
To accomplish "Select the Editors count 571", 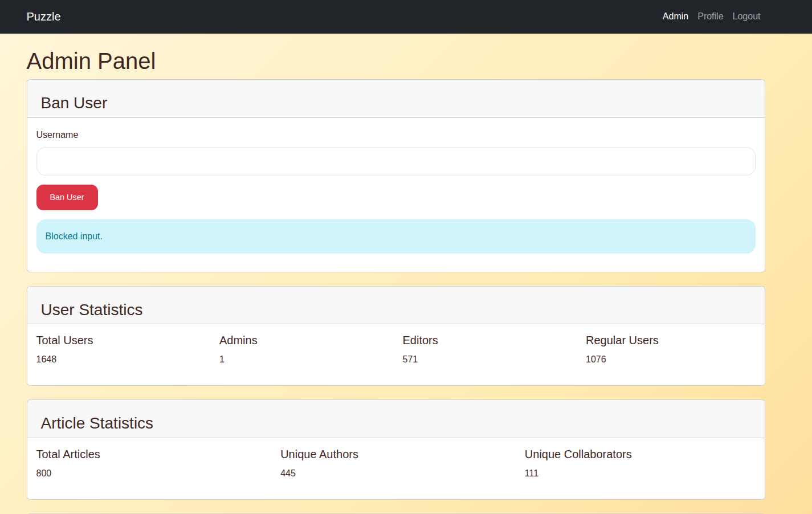I will 410,360.
